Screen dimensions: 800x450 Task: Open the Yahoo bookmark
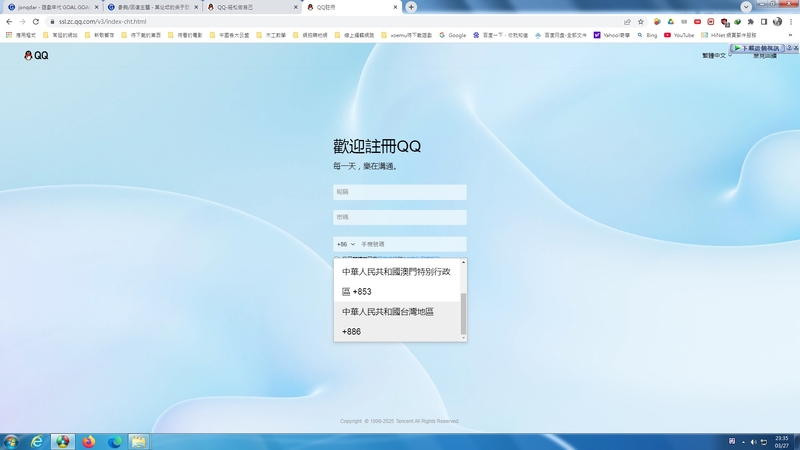[x=612, y=35]
